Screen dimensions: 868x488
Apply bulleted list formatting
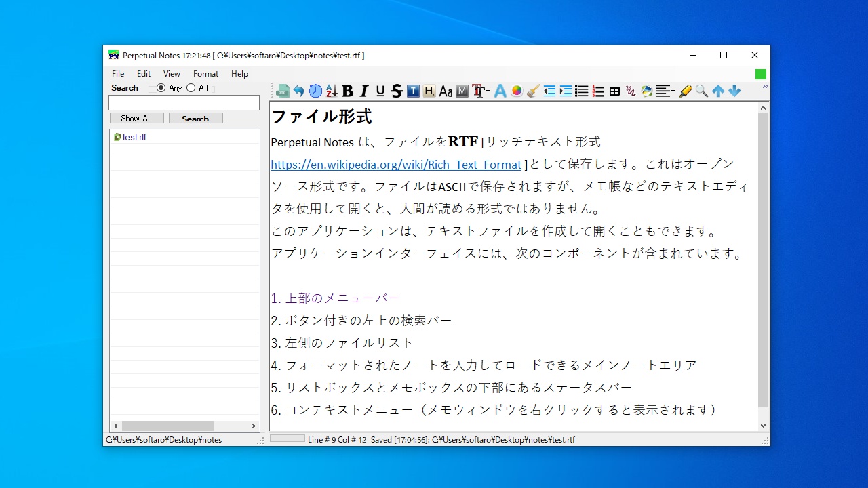tap(582, 91)
